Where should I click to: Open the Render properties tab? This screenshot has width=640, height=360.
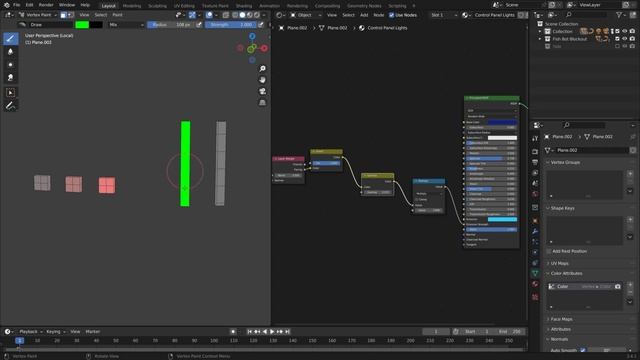(x=535, y=152)
